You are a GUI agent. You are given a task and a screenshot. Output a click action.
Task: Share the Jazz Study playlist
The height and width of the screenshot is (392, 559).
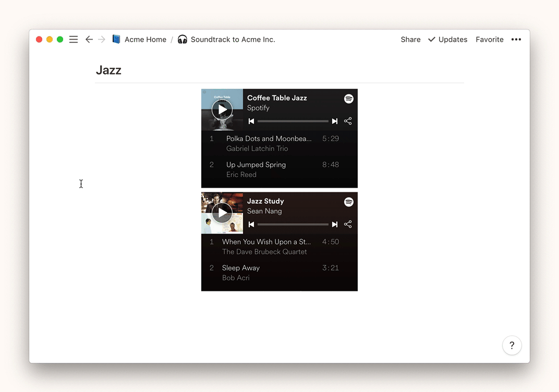[x=348, y=225]
